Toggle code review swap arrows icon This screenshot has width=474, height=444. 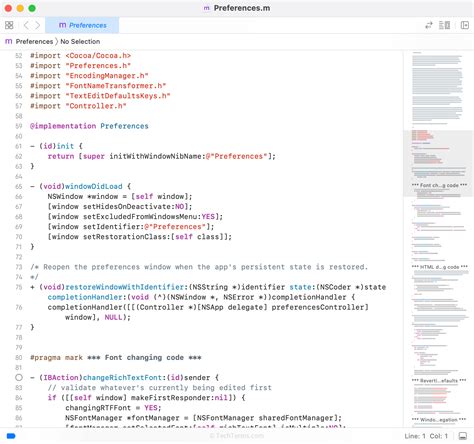coord(429,25)
